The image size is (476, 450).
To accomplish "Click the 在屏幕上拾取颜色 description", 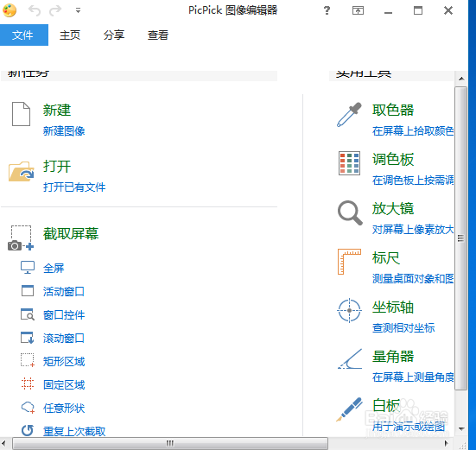I will (413, 130).
